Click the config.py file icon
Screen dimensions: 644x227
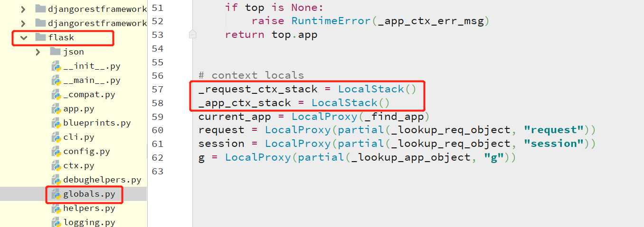[56, 152]
